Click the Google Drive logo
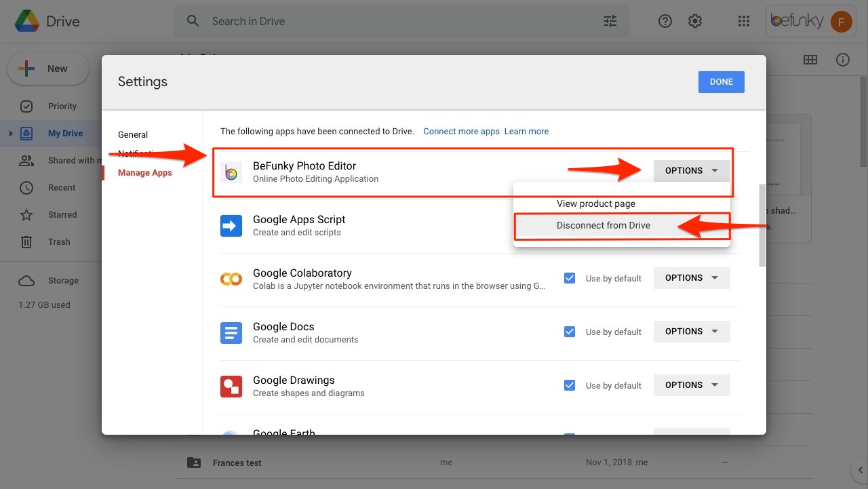Viewport: 868px width, 489px height. 26,21
